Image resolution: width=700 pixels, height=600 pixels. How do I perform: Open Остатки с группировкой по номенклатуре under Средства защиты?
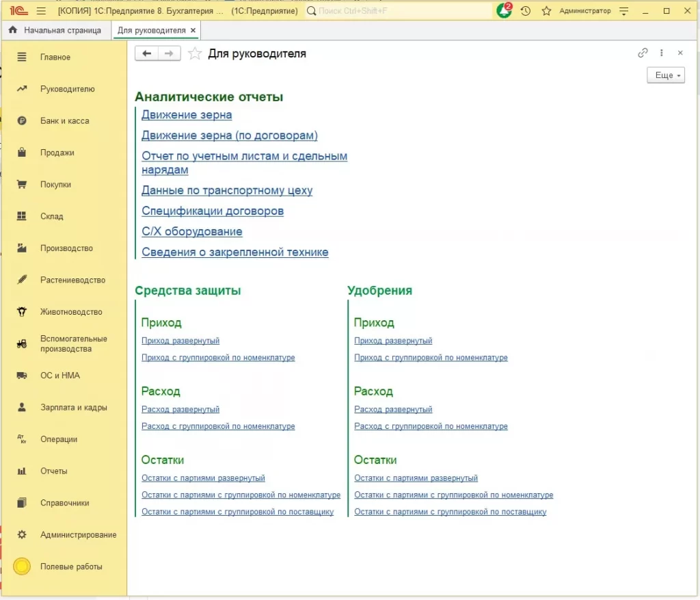coord(241,495)
